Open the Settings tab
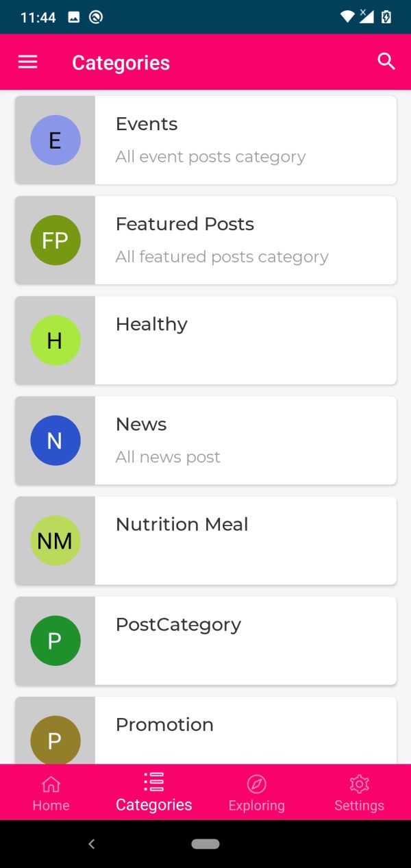 click(359, 793)
